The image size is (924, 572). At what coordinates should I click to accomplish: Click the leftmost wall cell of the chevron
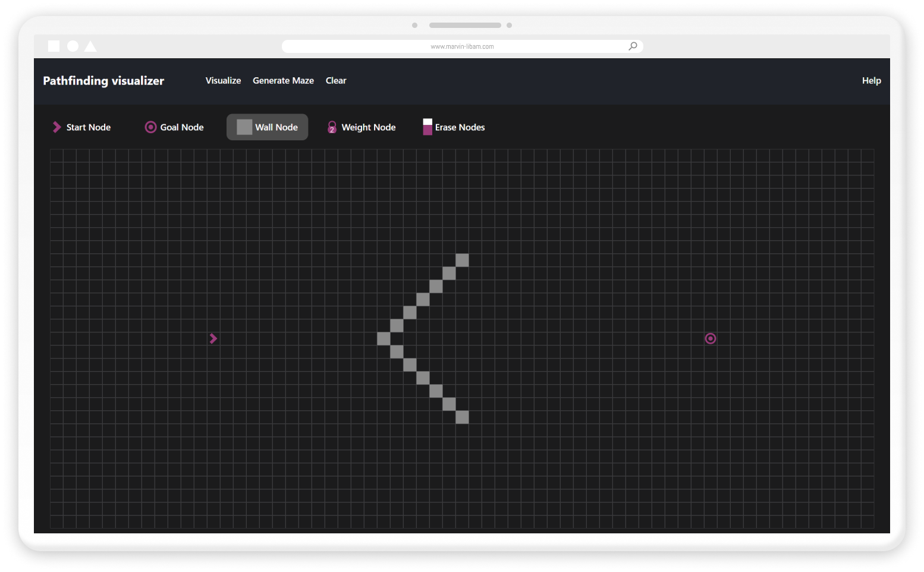click(x=384, y=338)
